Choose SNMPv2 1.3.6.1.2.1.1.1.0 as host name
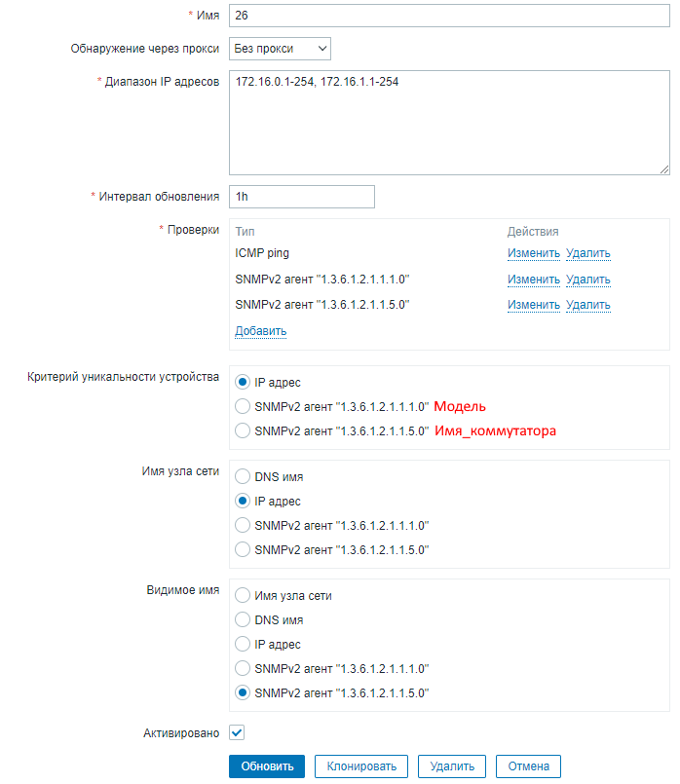 coord(244,526)
